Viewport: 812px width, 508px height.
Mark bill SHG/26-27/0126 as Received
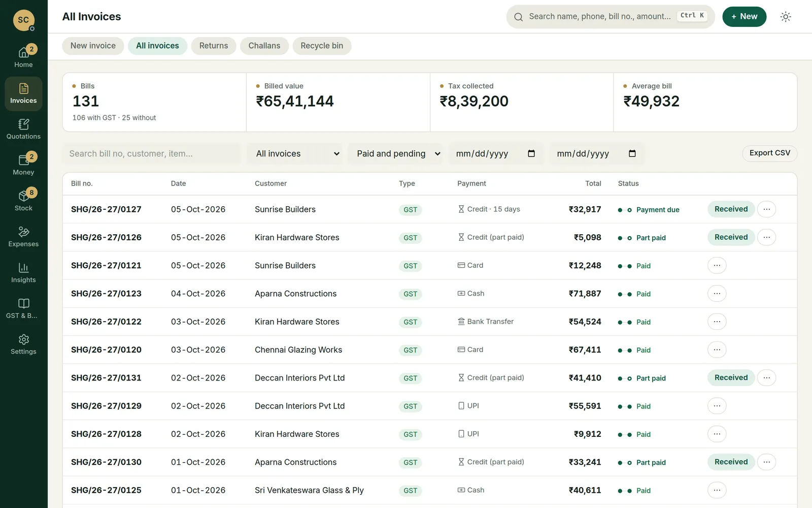pyautogui.click(x=731, y=237)
